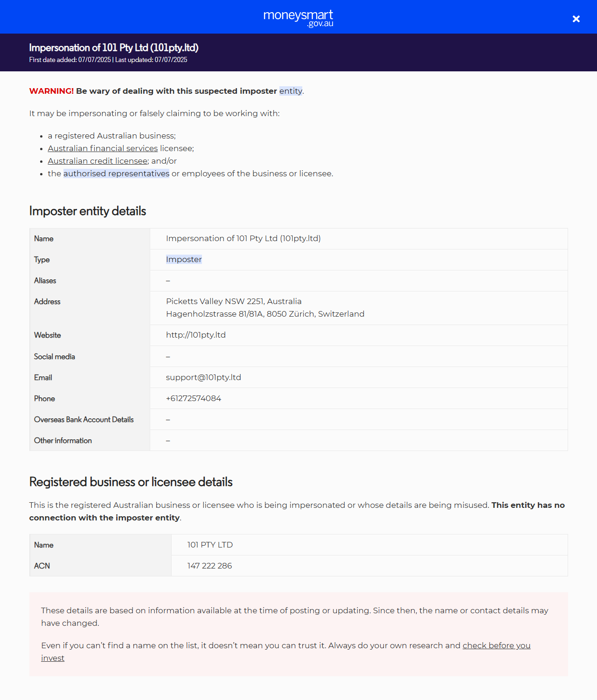The image size is (597, 700).
Task: Click the highlighted 'authorised representatives' term
Action: pyautogui.click(x=116, y=173)
